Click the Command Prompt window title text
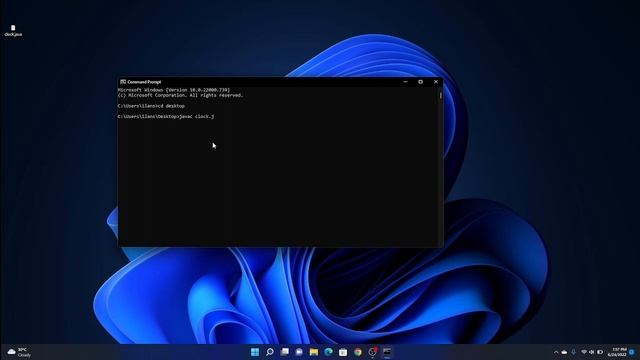 click(x=144, y=82)
